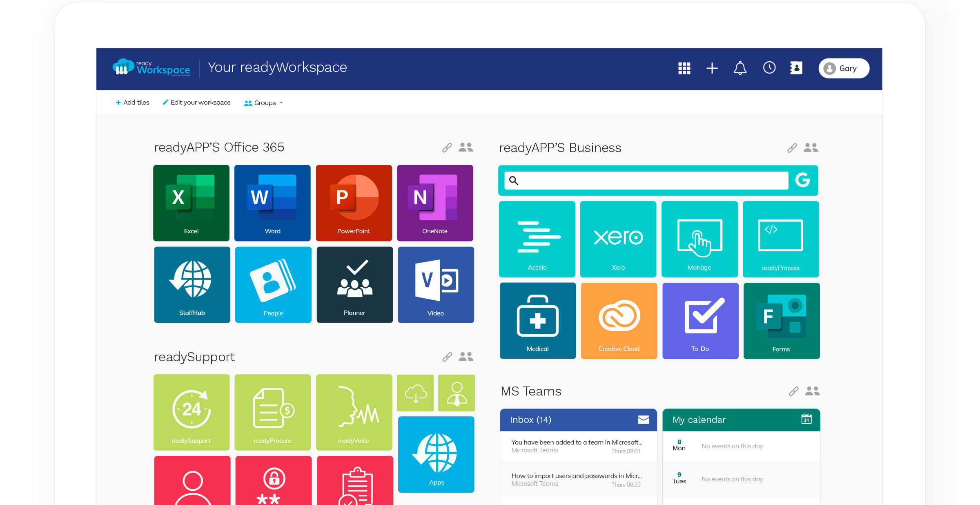Expand Groups dropdown menu
Screen dimensions: 980x505
(266, 103)
